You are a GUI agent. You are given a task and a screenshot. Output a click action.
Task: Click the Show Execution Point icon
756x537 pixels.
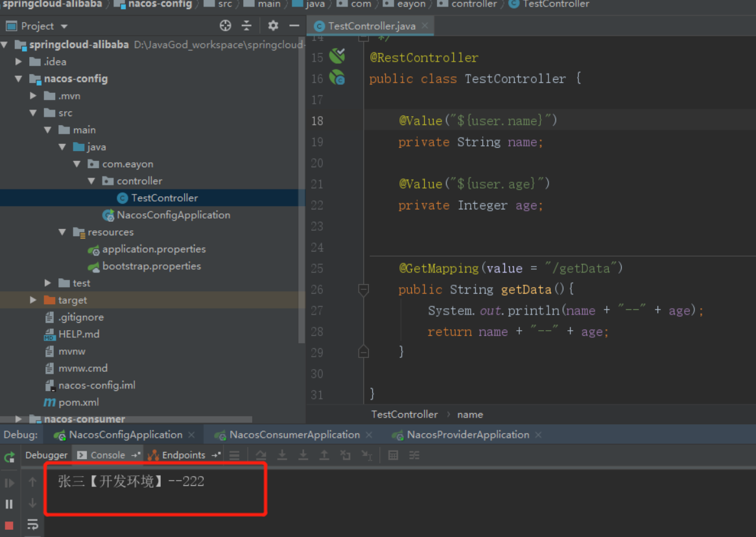tap(234, 455)
